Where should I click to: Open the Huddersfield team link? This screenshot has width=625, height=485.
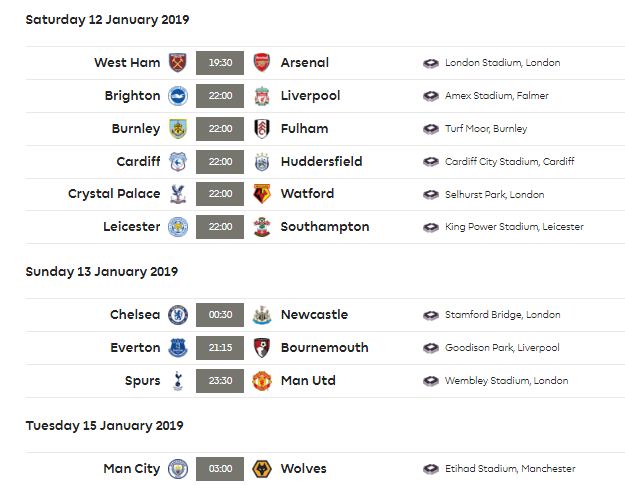[x=322, y=161]
